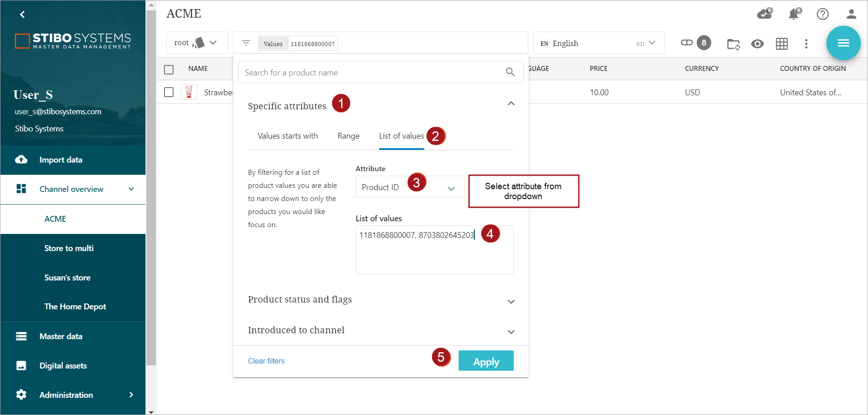Click the filter icon beside Values chip

pos(246,43)
